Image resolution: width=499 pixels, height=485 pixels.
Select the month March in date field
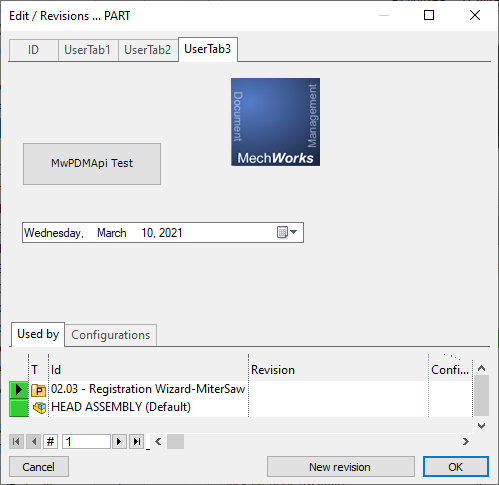[112, 233]
